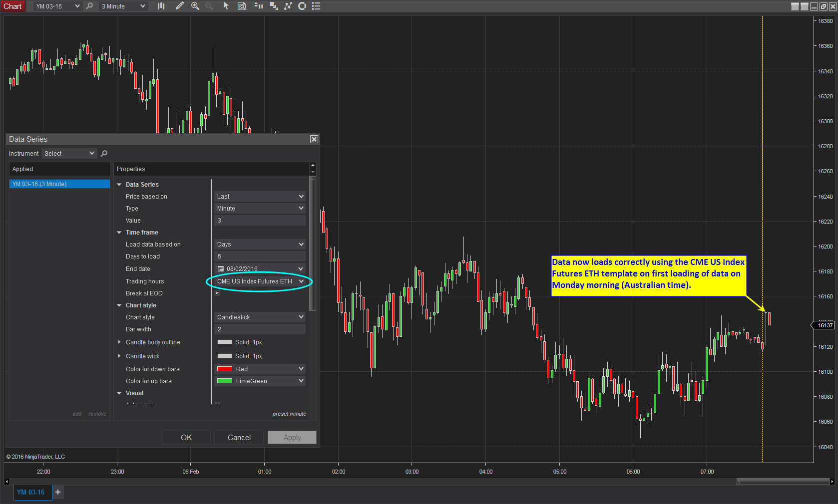The height and width of the screenshot is (504, 838).
Task: Click the Candle body outline stroke swatch
Action: pos(225,342)
